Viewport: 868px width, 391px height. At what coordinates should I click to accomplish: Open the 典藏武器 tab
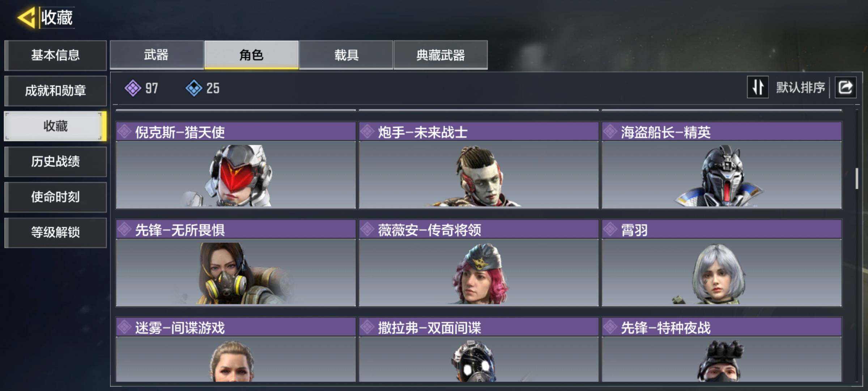point(441,55)
